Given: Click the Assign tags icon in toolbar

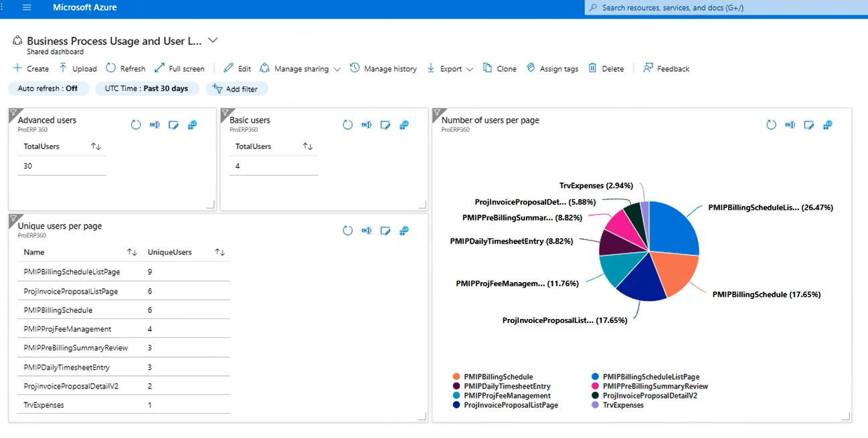Looking at the screenshot, I should pos(531,68).
